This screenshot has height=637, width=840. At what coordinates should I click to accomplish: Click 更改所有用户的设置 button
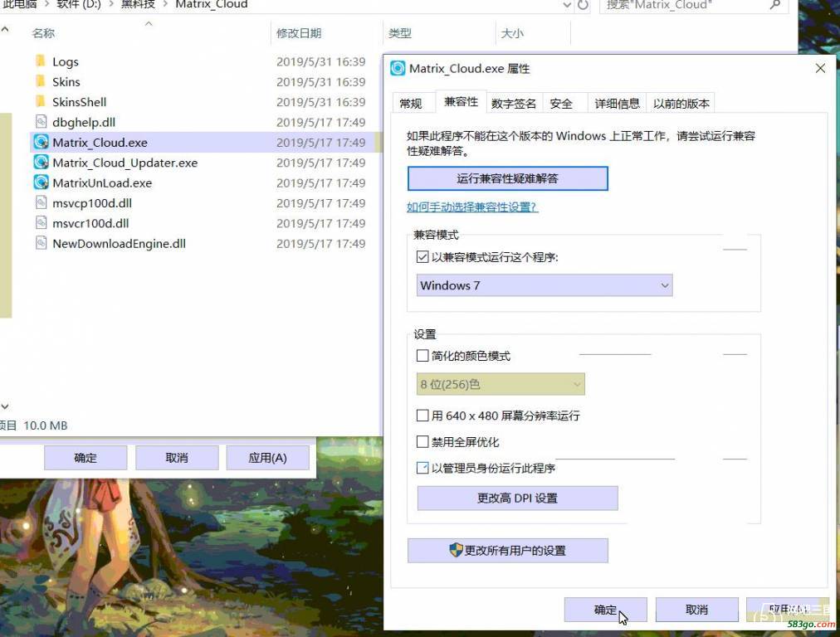click(x=507, y=550)
